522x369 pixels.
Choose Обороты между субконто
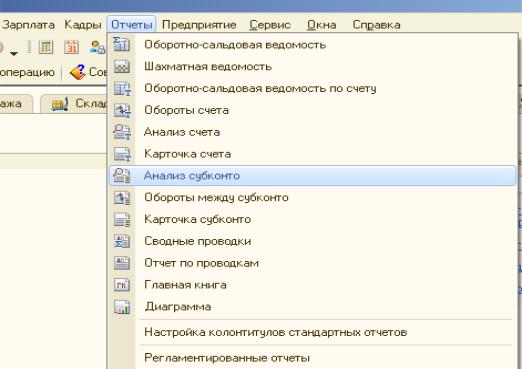click(x=313, y=197)
